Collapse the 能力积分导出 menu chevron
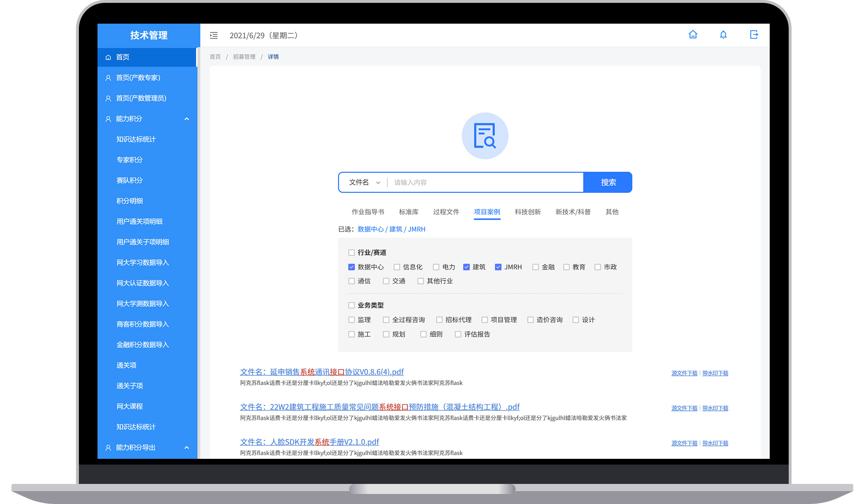Image resolution: width=864 pixels, height=504 pixels. pyautogui.click(x=186, y=448)
